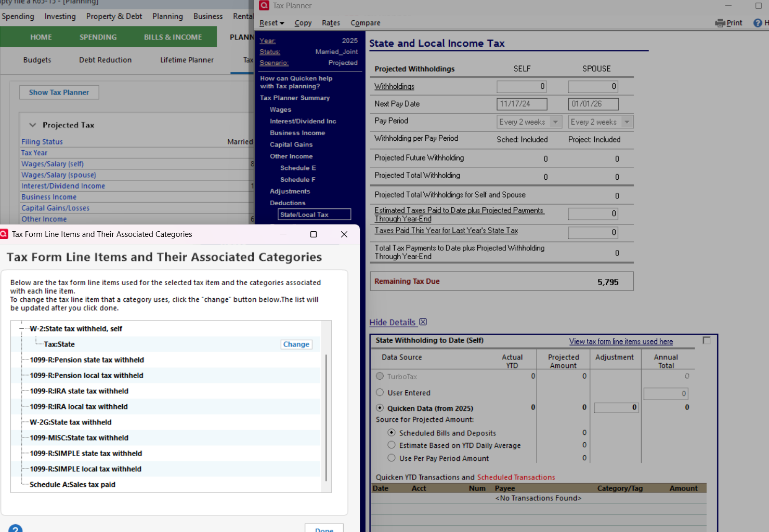Screen dimensions: 769x532
Task: Click help icon in Tax Form Line Items dialog
Action: [x=16, y=529]
